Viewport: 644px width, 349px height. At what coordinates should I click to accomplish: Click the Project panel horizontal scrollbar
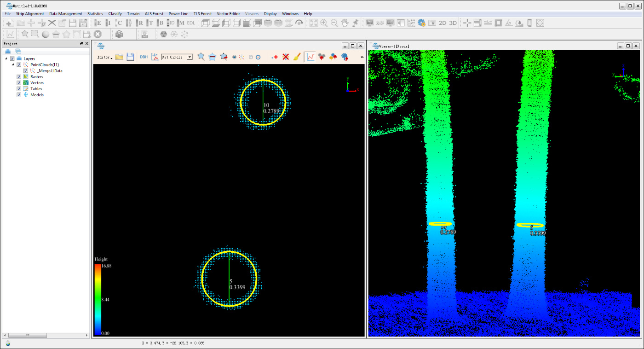[46, 335]
